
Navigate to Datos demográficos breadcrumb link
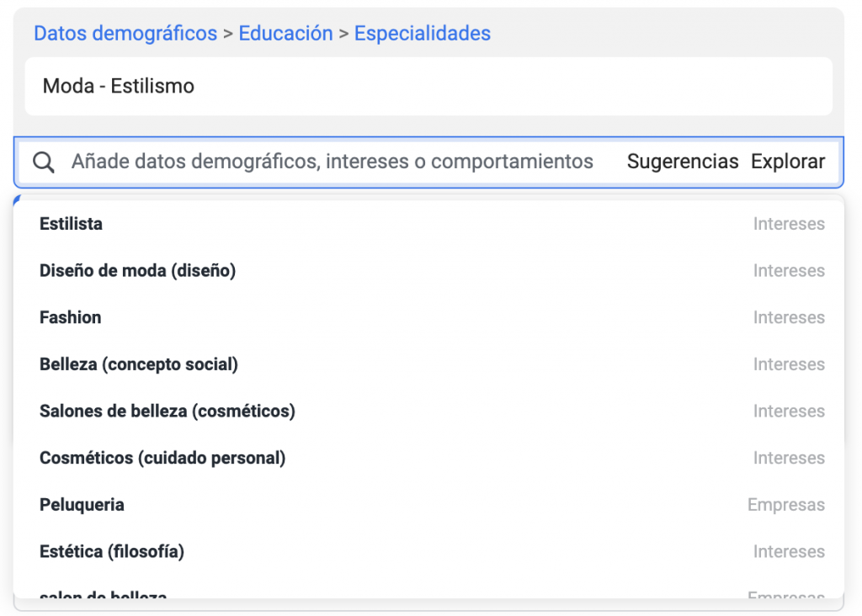coord(125,33)
